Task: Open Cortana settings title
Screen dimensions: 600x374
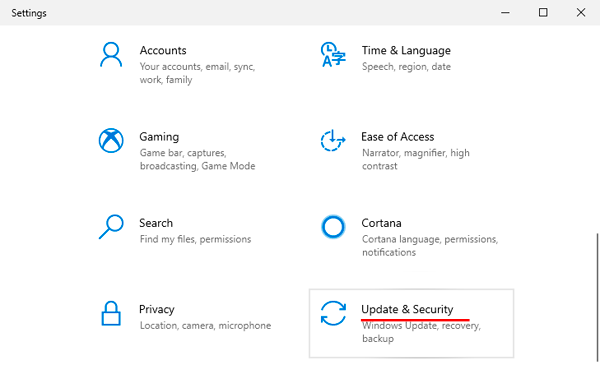Action: (381, 223)
